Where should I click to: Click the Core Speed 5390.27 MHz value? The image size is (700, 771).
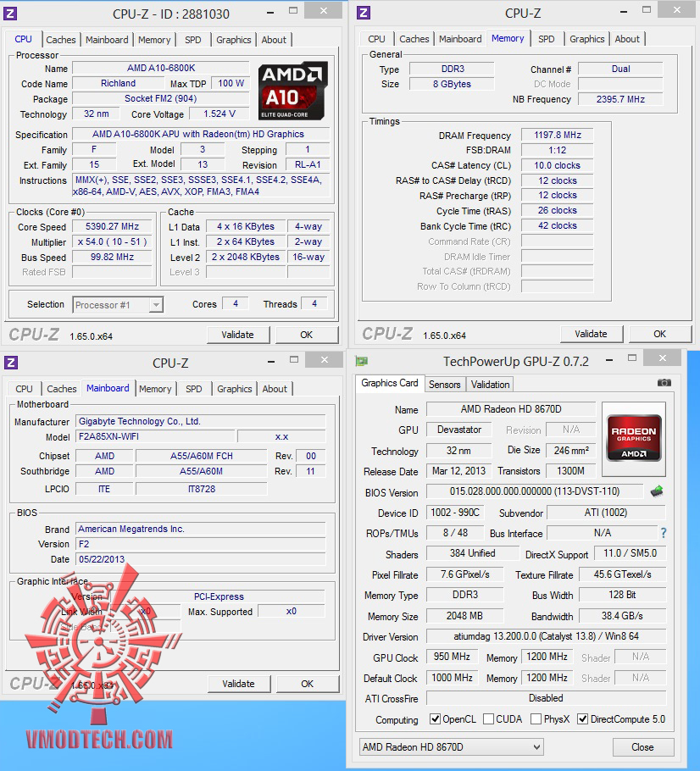(112, 226)
